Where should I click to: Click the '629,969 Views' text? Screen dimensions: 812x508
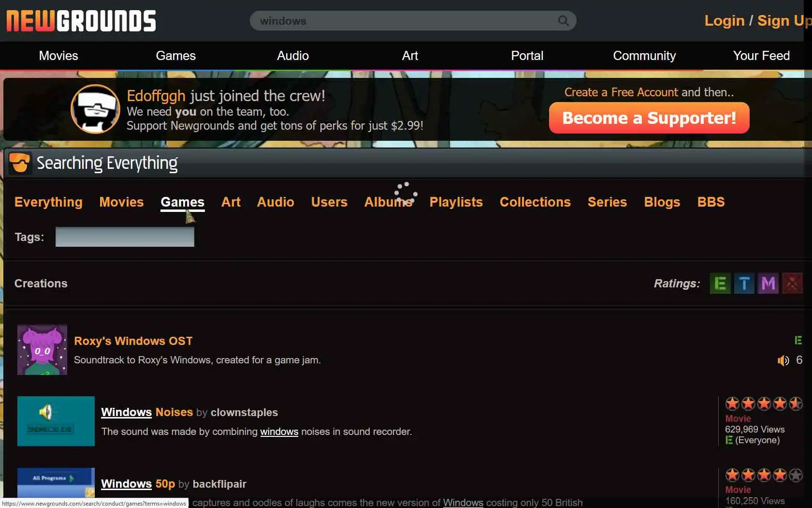754,430
